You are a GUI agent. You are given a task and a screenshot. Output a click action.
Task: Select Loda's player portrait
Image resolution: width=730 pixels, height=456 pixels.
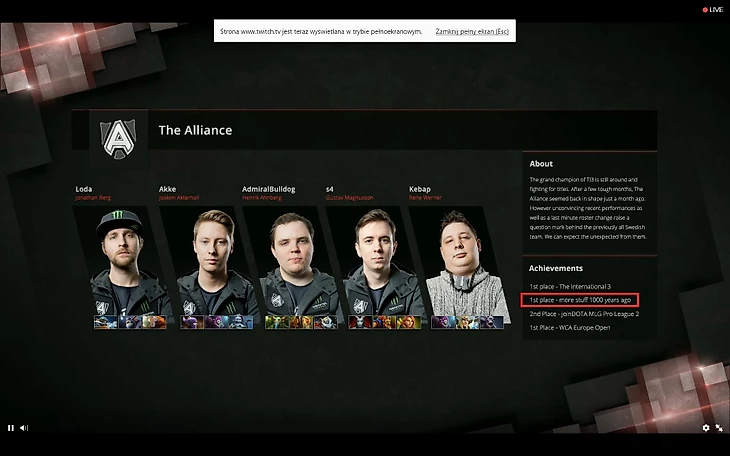pos(123,263)
